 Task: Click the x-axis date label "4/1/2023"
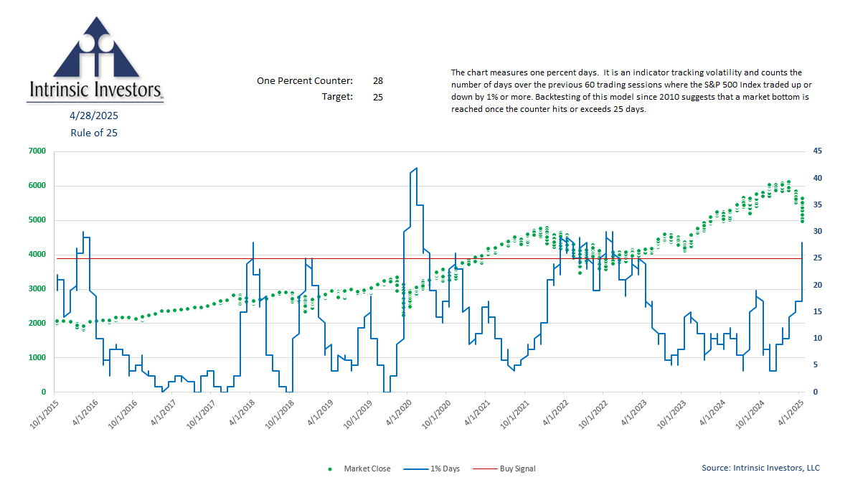tap(633, 413)
